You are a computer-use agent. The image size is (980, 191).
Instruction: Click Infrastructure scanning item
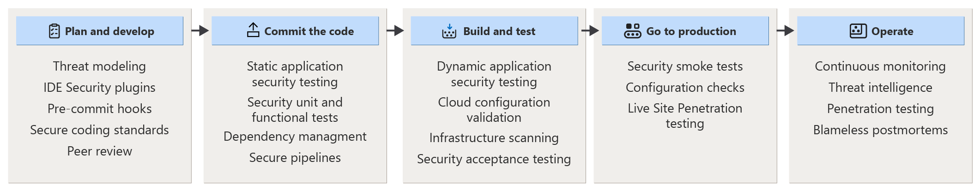tap(494, 138)
